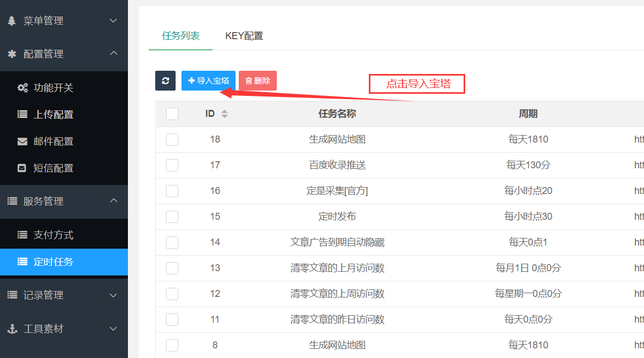Expand the 记录管理 menu section
Image resolution: width=644 pixels, height=358 pixels.
click(113, 295)
